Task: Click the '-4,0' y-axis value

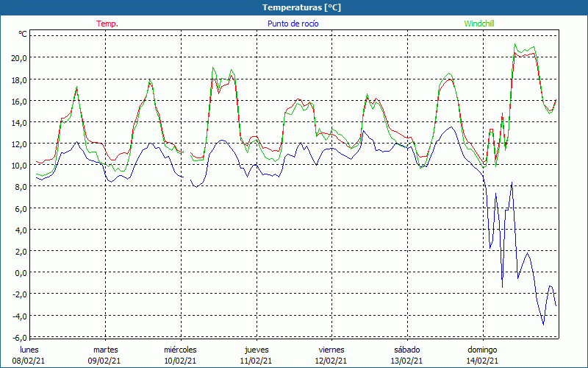Action: 20,316
